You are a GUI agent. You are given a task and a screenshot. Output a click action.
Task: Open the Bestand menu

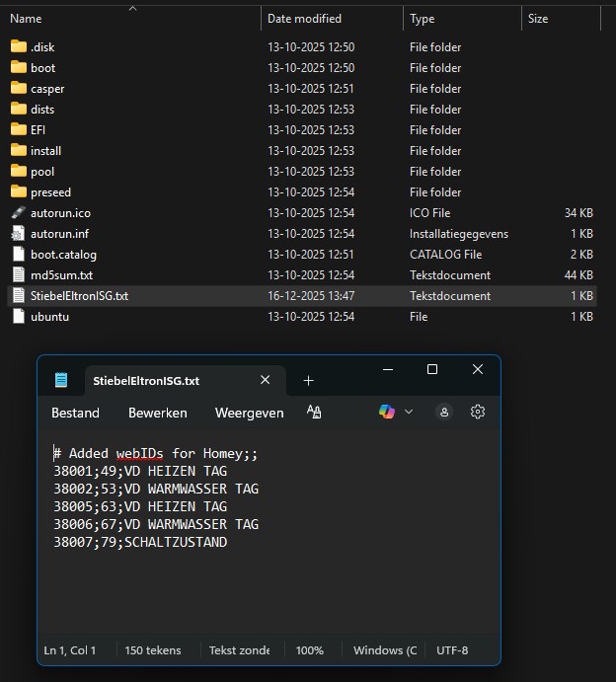[75, 413]
